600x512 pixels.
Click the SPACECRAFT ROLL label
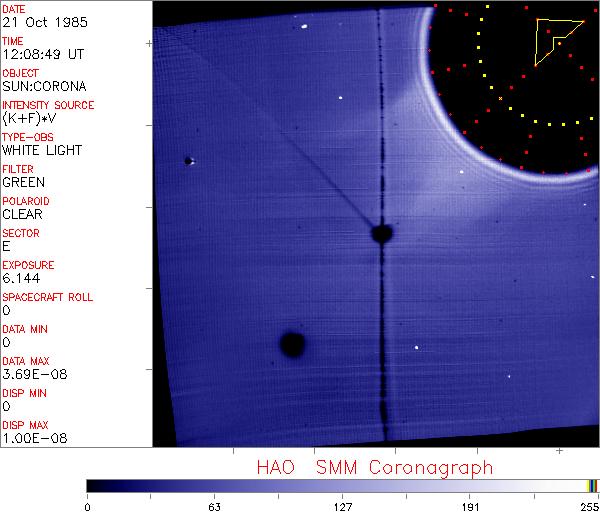point(47,297)
